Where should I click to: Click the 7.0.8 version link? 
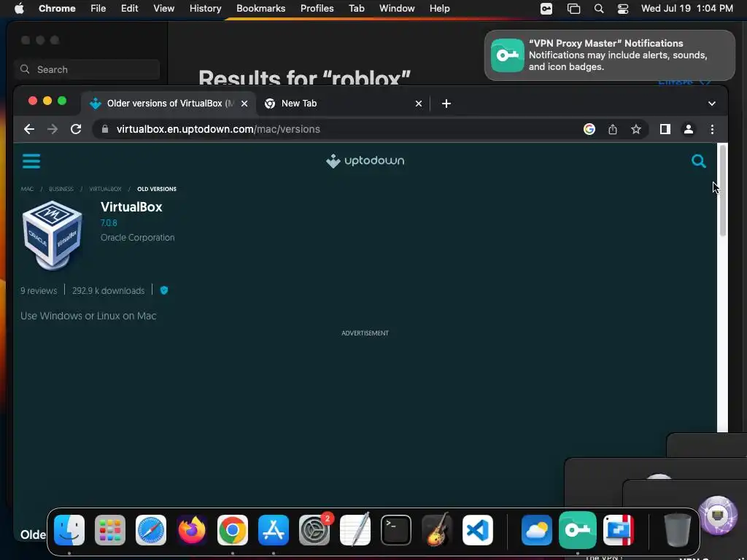pyautogui.click(x=109, y=223)
